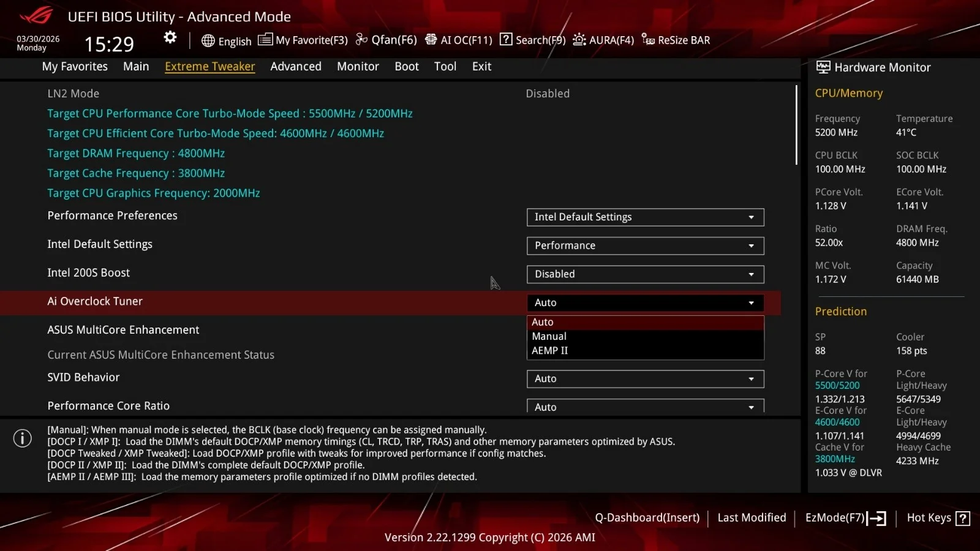Click the Hardware Monitor panel icon
Screen dimensions: 980x551
pyautogui.click(x=823, y=67)
